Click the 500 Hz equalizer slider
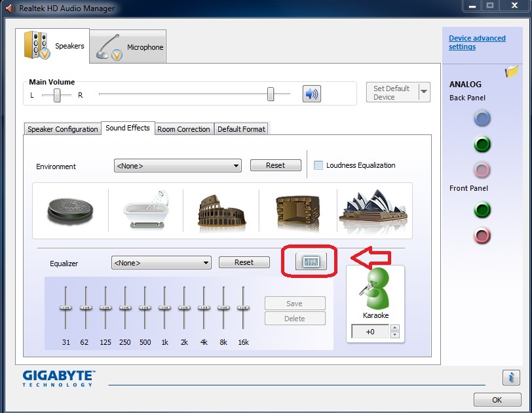 145,308
